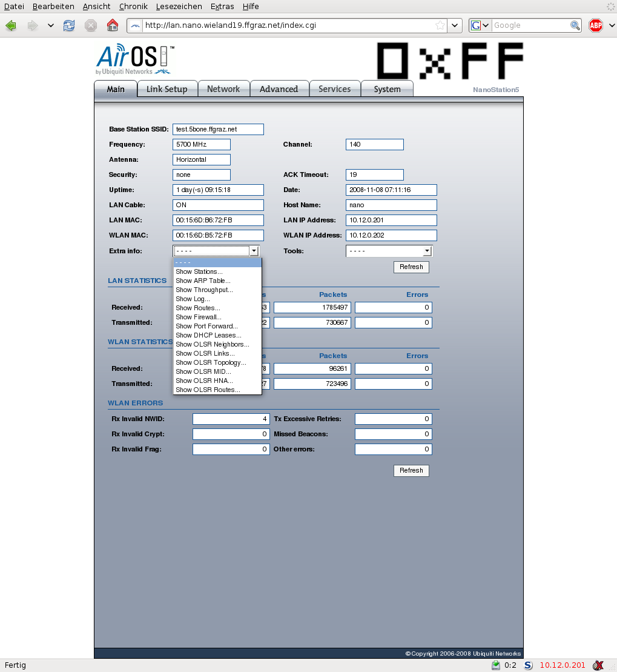Open the Google search engine selector
617x672 pixels.
click(479, 25)
